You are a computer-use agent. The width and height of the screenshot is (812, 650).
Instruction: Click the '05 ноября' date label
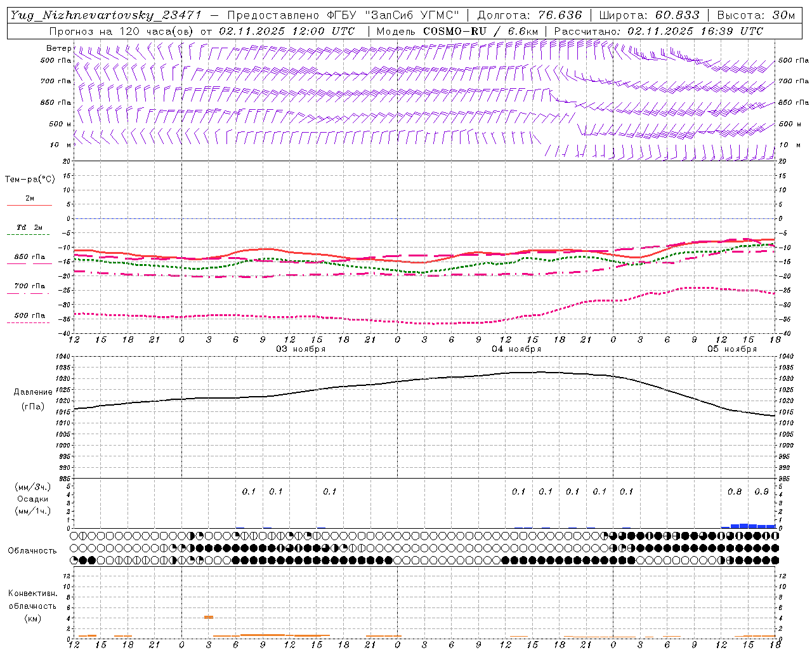click(x=732, y=349)
